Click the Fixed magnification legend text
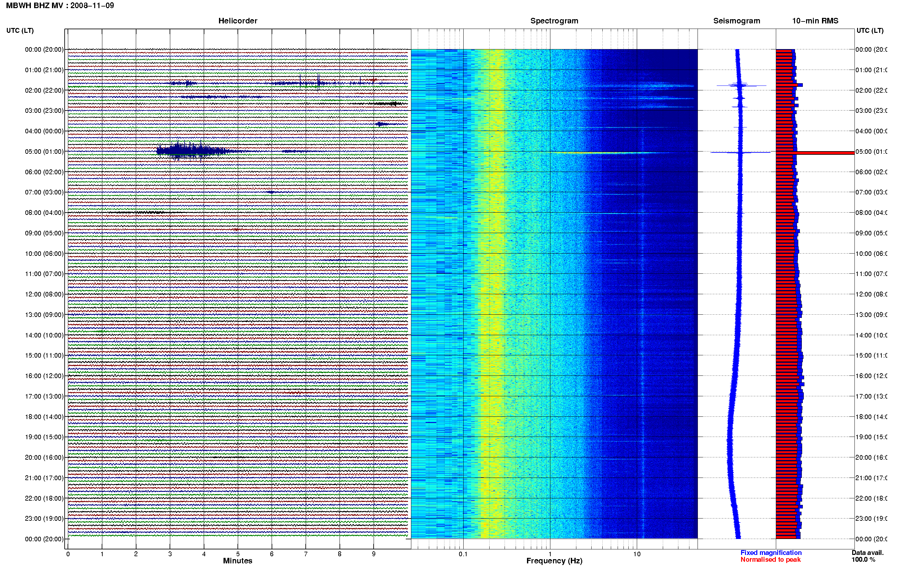Image resolution: width=924 pixels, height=578 pixels. pyautogui.click(x=771, y=553)
